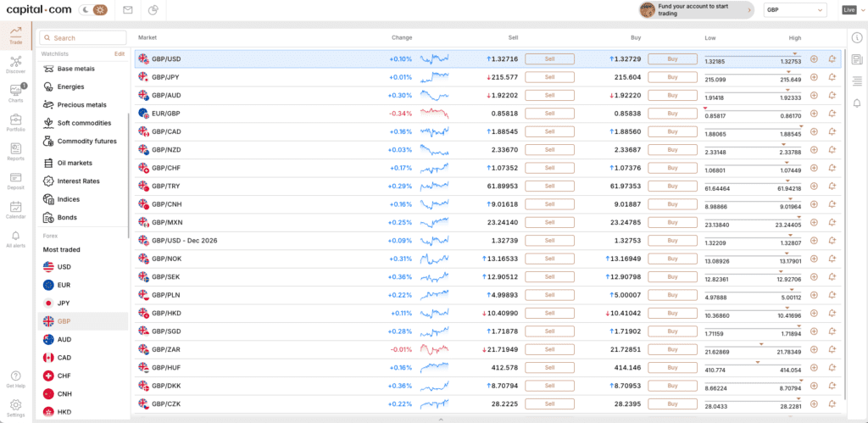The image size is (868, 423).
Task: Click the Change column header
Action: 402,37
